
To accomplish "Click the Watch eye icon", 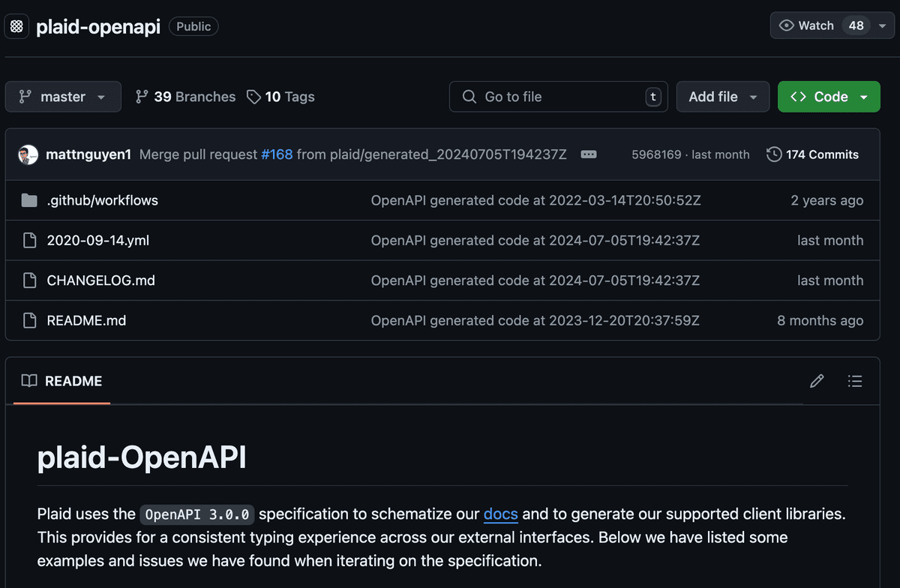I will [787, 25].
